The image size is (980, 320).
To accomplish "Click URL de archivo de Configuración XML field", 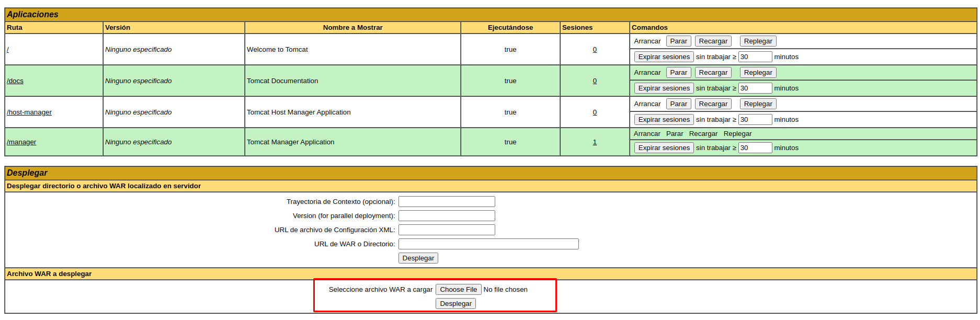I will pyautogui.click(x=447, y=230).
